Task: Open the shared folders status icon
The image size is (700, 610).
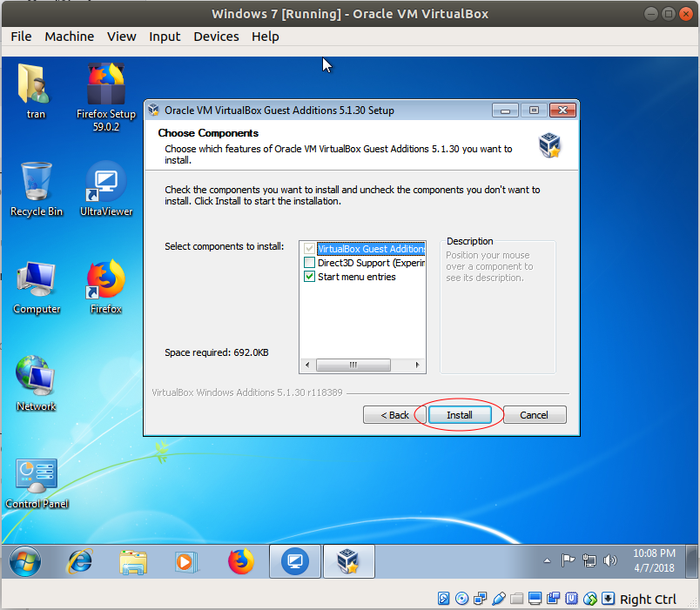Action: (x=516, y=598)
